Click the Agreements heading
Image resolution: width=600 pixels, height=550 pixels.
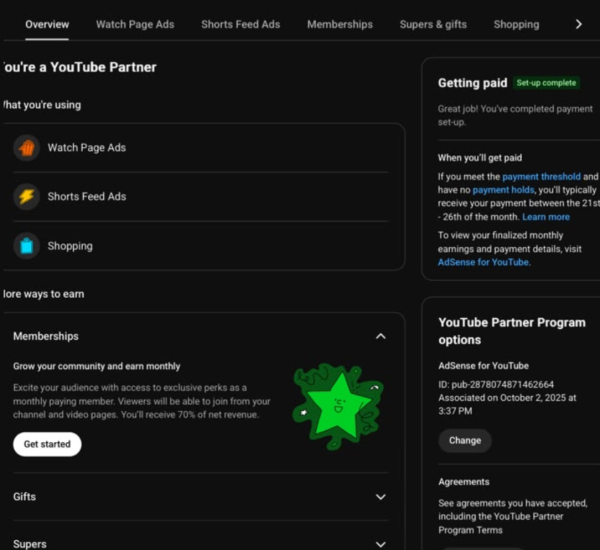coord(464,482)
